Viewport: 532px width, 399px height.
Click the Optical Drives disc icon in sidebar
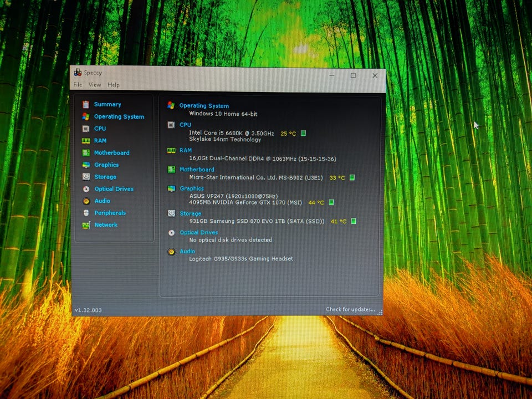(86, 189)
